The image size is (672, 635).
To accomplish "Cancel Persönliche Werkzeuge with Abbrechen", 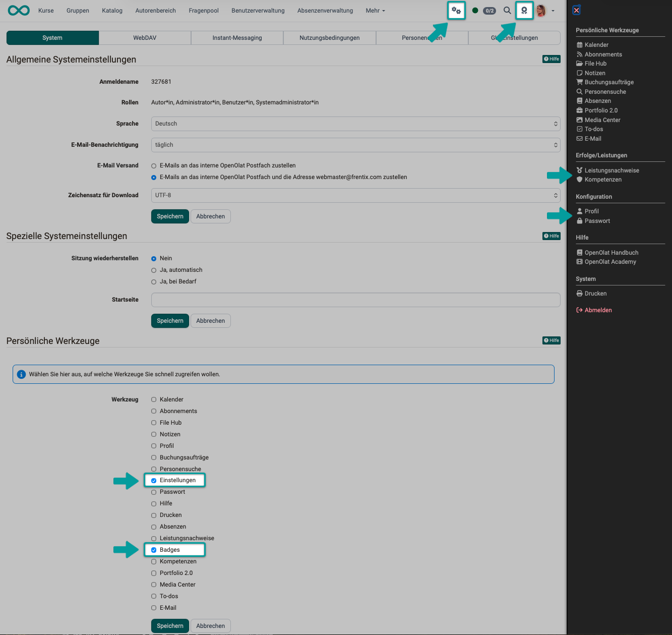I will point(211,626).
